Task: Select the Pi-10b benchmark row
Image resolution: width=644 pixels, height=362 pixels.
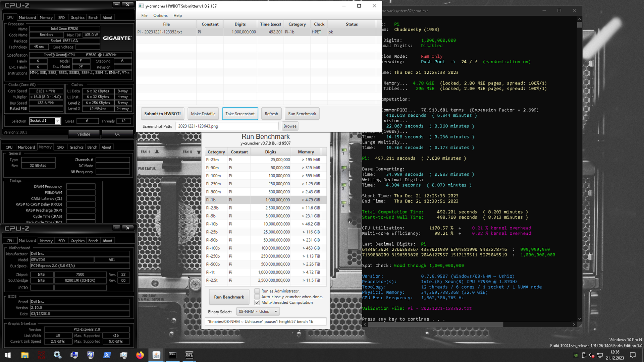Action: [x=266, y=224]
